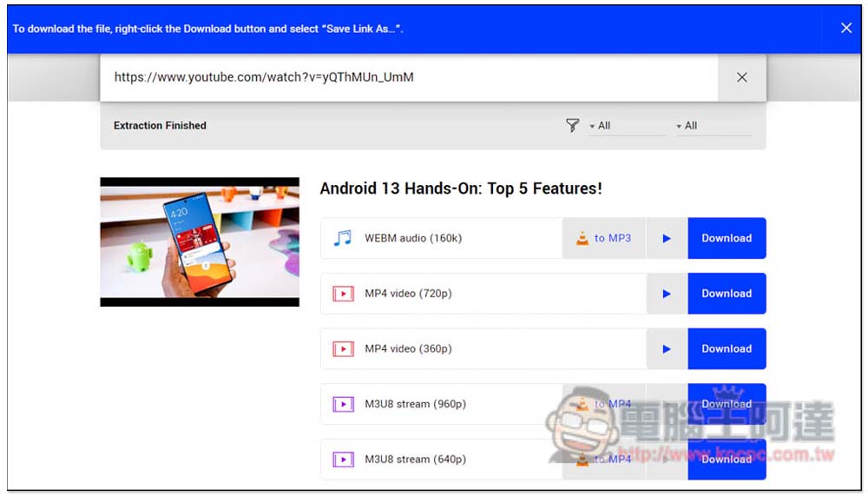Open the second All filter dropdown

712,126
